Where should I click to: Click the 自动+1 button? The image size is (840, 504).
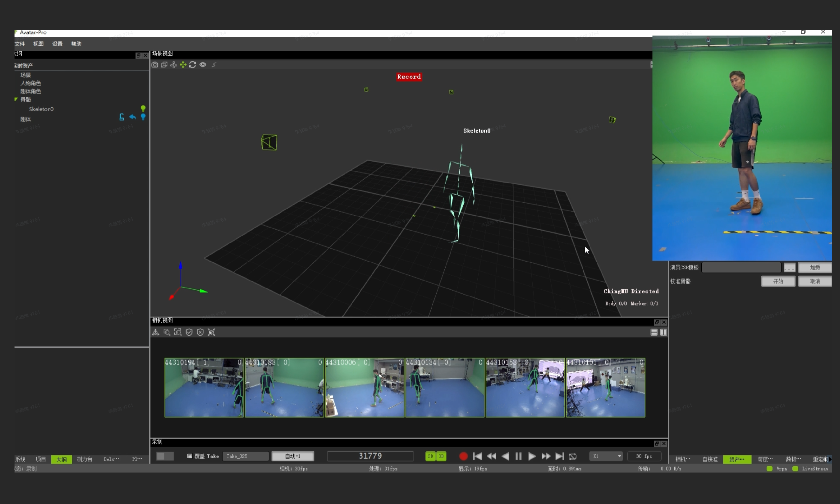pos(292,456)
